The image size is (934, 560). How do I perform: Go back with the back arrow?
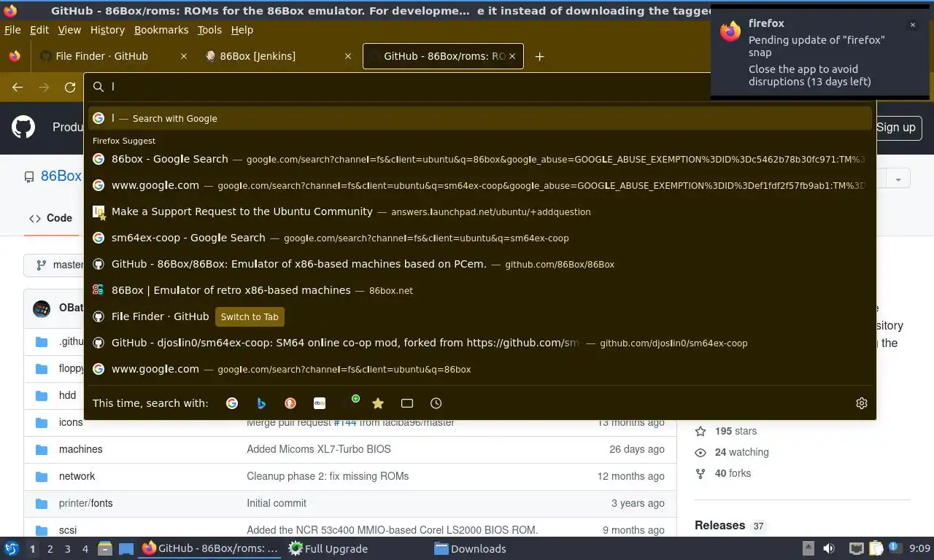tap(18, 87)
